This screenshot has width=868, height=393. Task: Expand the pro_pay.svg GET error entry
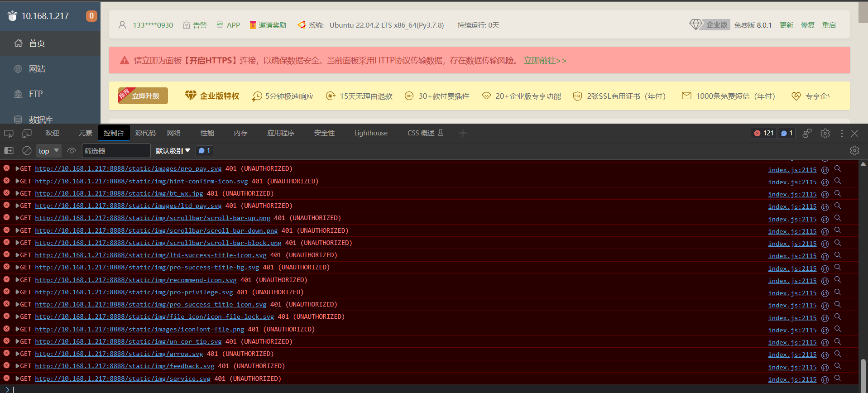[x=17, y=169]
